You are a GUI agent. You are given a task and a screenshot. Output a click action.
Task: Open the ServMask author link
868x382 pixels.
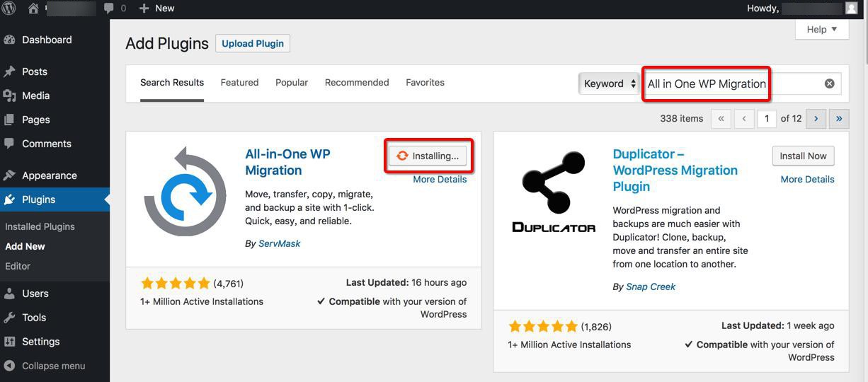[x=279, y=243]
